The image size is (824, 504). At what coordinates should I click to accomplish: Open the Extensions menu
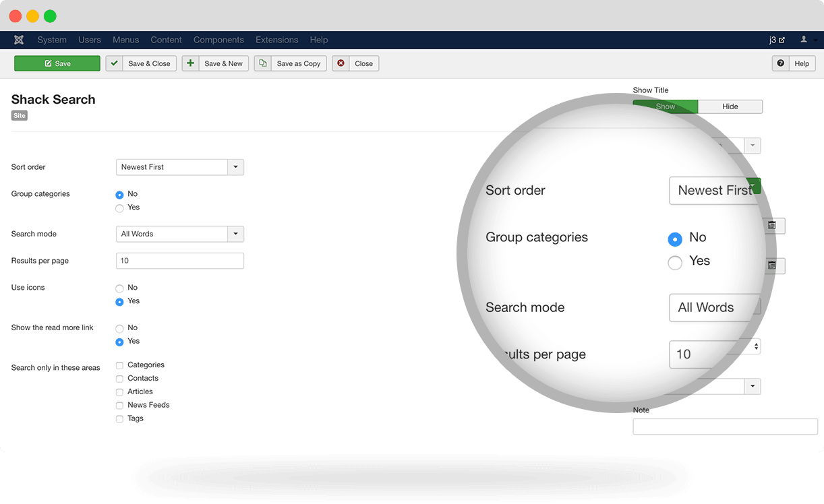point(277,40)
